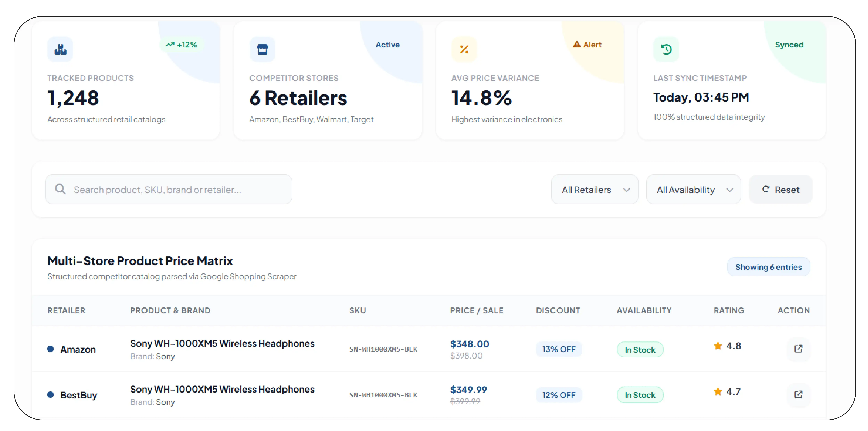The height and width of the screenshot is (431, 868).
Task: Click Sony headphones product name in Amazon row
Action: tap(222, 343)
